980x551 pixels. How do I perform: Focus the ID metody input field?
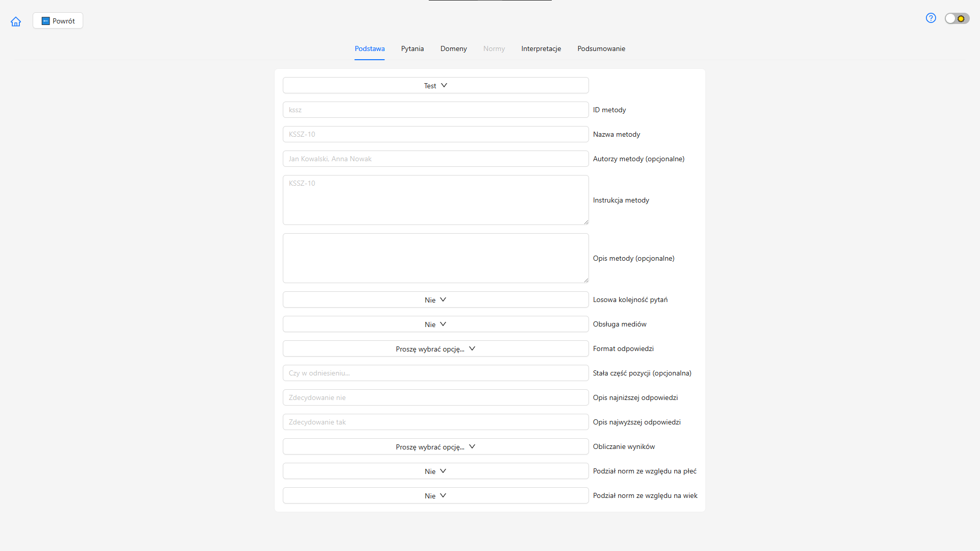(x=436, y=110)
